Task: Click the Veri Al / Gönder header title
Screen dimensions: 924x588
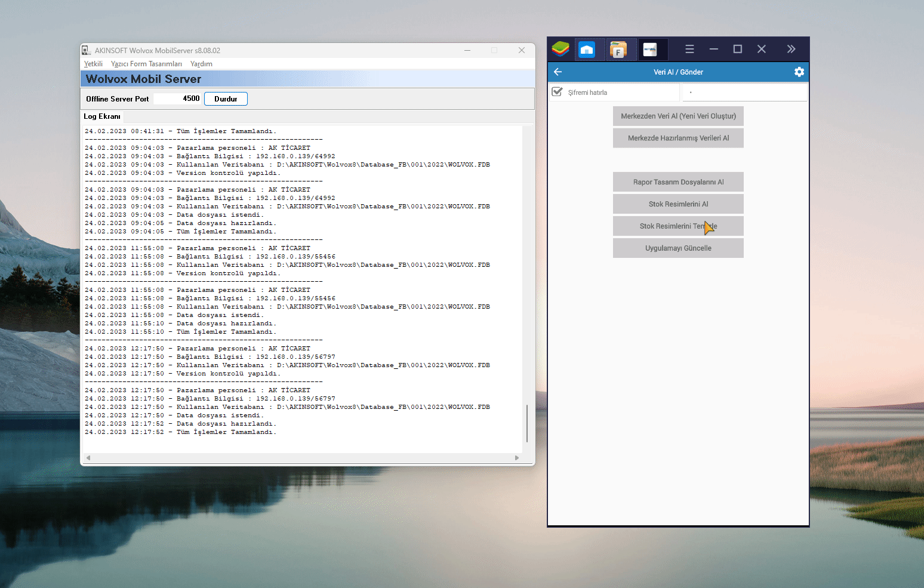Action: pos(678,72)
